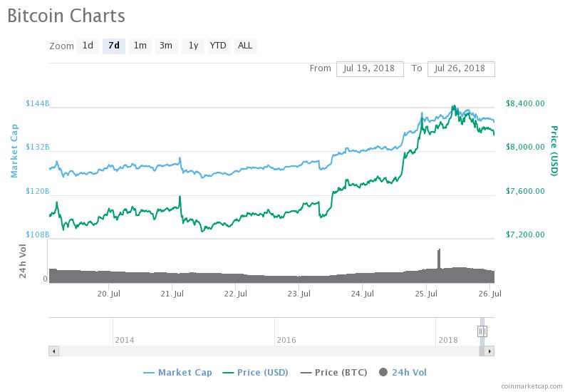Toggle Market Cap series in legend
The image size is (570, 392).
(177, 372)
